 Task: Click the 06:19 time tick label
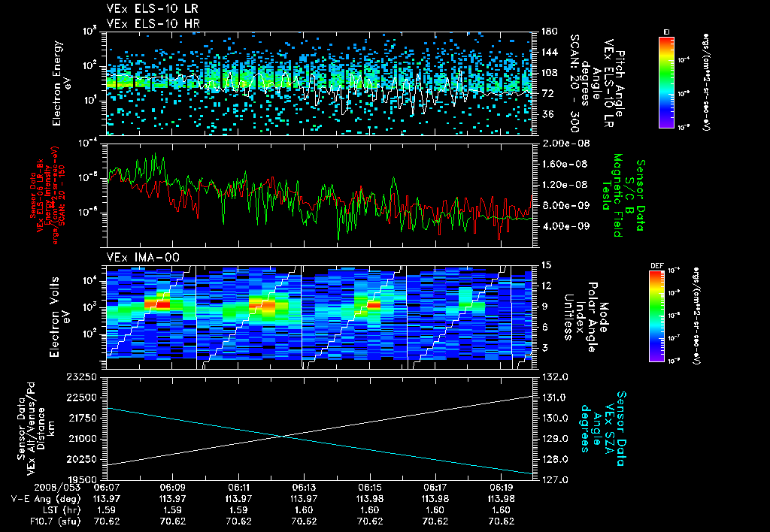point(501,488)
